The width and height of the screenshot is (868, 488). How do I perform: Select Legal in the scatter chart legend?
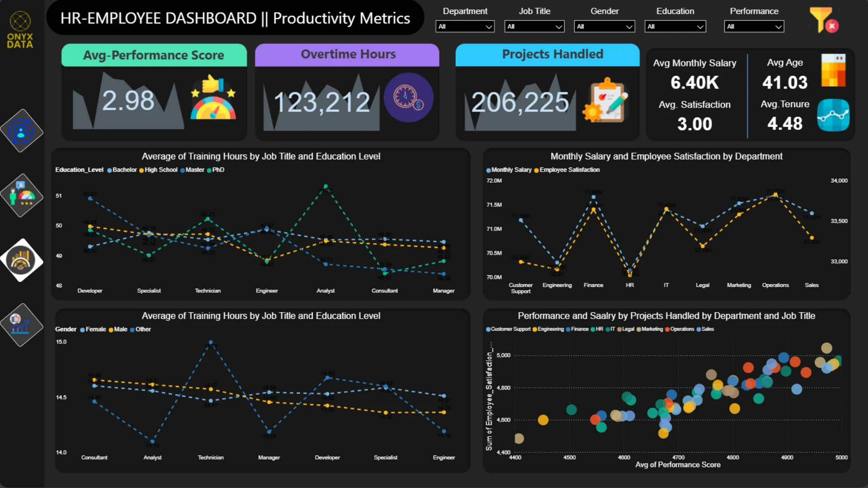point(626,329)
